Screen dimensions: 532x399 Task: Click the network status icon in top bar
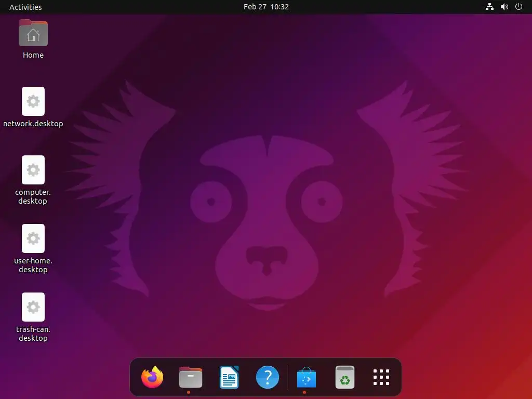click(x=489, y=7)
